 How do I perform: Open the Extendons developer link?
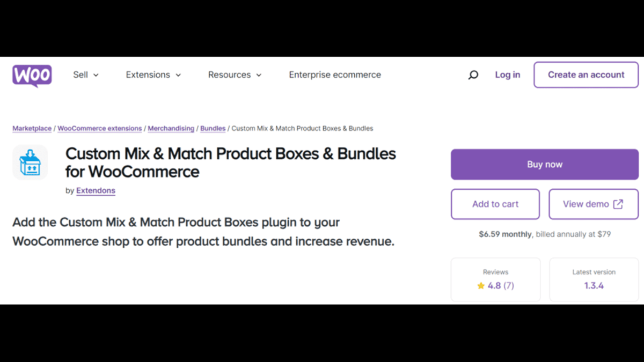pos(96,190)
